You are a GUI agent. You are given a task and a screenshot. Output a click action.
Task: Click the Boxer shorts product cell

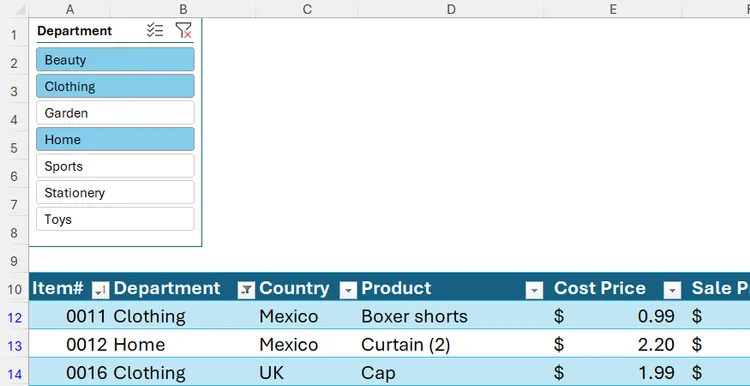coord(451,316)
